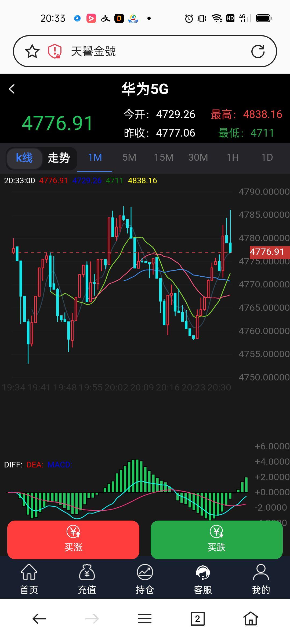Switch chart mode to 走势
Image resolution: width=290 pixels, height=644 pixels.
59,158
